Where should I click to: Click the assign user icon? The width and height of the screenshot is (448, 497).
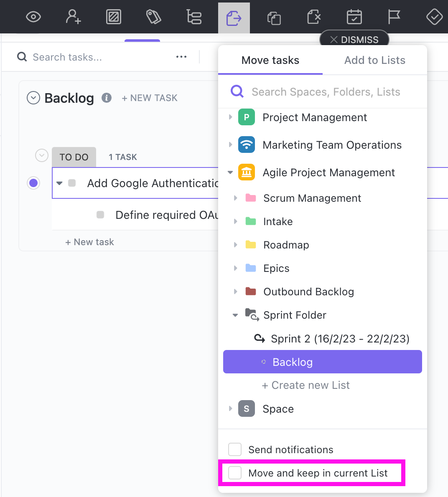pos(74,17)
